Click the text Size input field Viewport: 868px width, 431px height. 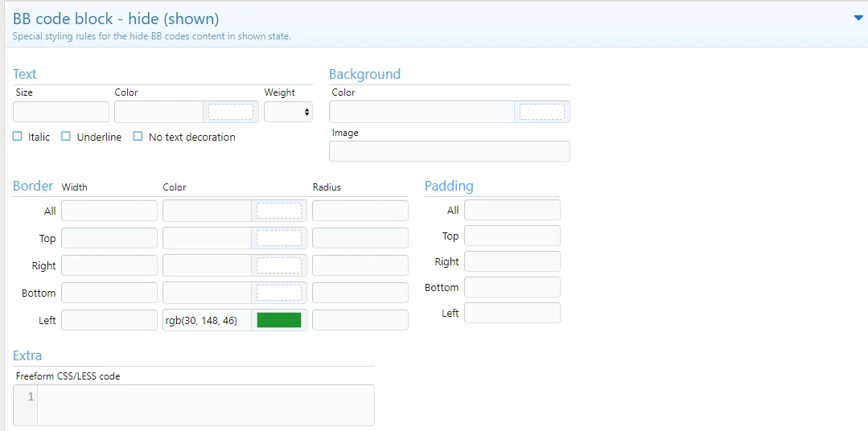[x=61, y=112]
